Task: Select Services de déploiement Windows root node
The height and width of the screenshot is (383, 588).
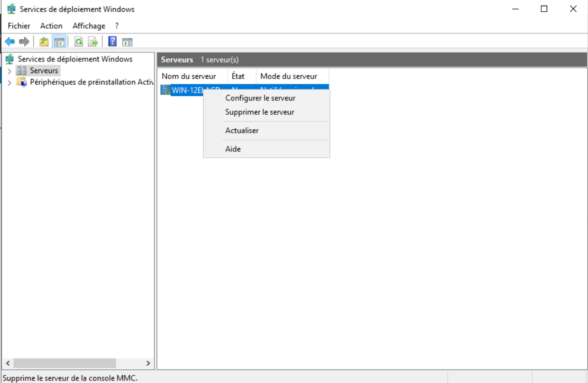Action: (75, 59)
